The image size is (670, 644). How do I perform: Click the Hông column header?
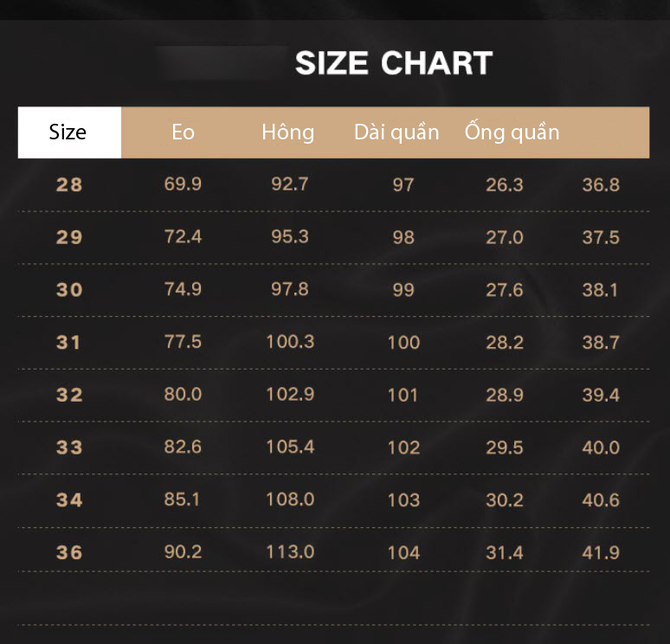point(288,132)
